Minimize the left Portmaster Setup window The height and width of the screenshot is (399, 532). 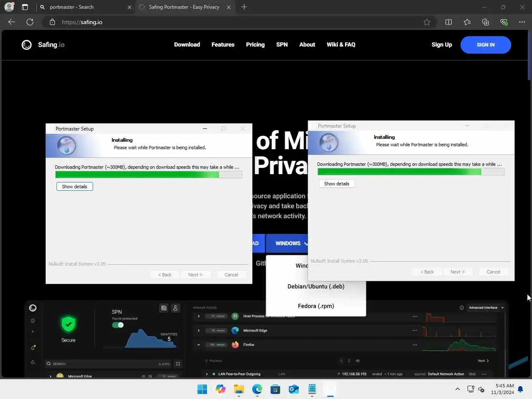tap(205, 128)
